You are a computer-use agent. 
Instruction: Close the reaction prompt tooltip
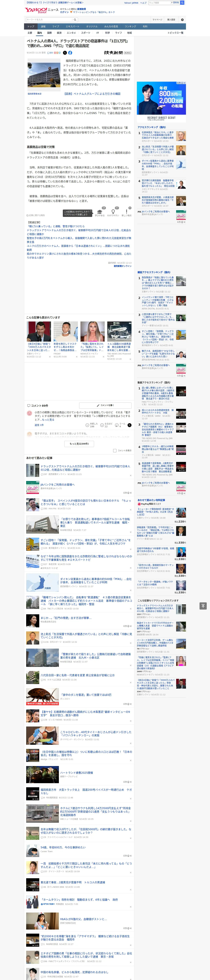91,212
